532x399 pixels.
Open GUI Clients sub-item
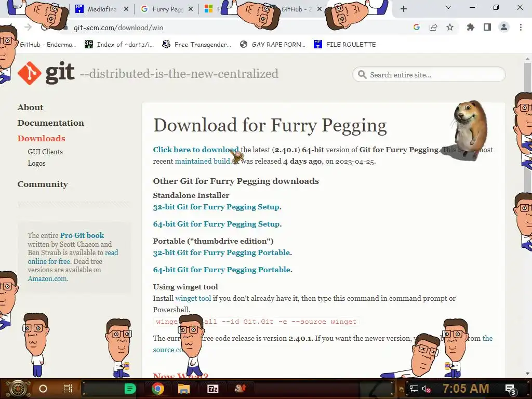pos(45,152)
